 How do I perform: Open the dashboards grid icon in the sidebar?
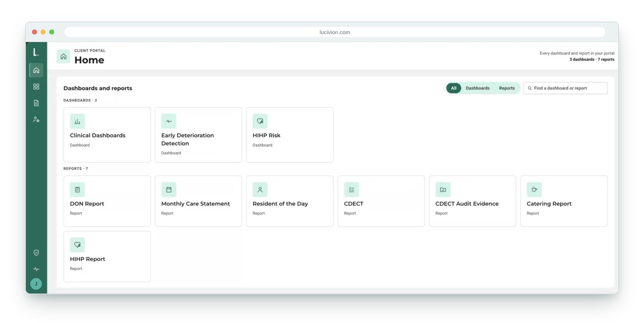coord(36,87)
